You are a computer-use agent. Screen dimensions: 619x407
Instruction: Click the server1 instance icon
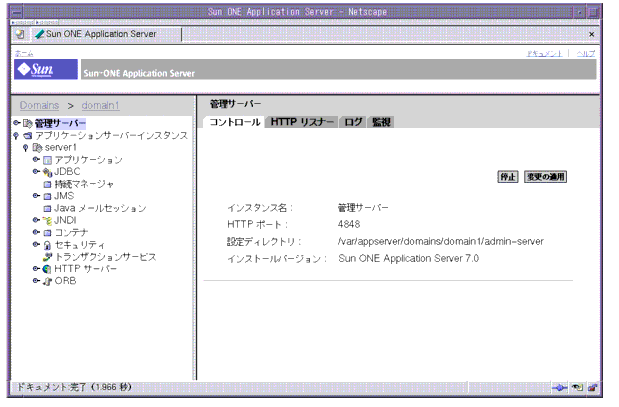[37, 148]
